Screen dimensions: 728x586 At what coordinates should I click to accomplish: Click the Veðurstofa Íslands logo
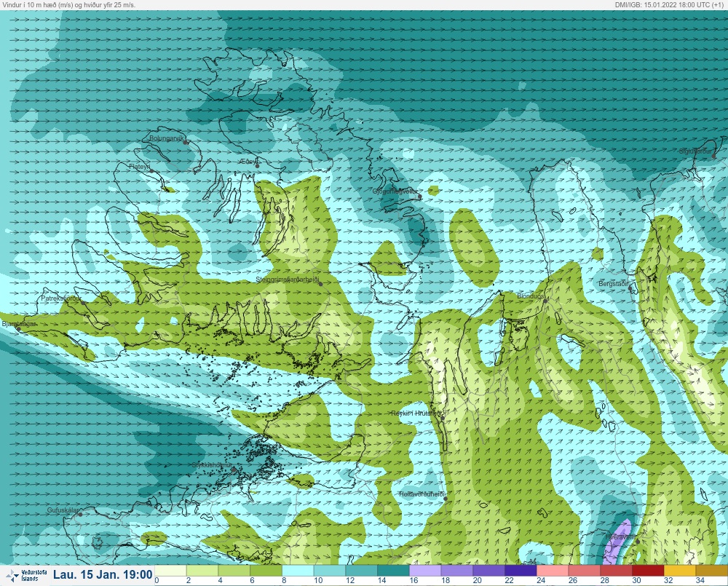click(x=25, y=575)
